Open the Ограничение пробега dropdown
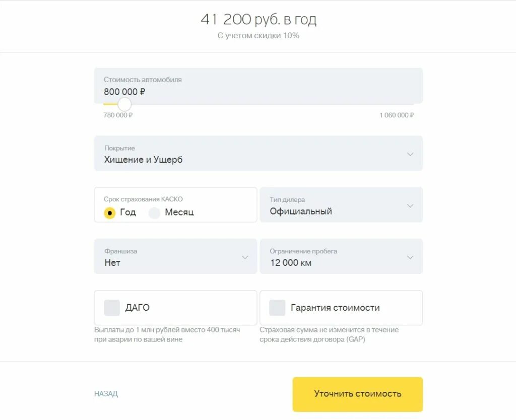The height and width of the screenshot is (420, 516). pos(341,256)
